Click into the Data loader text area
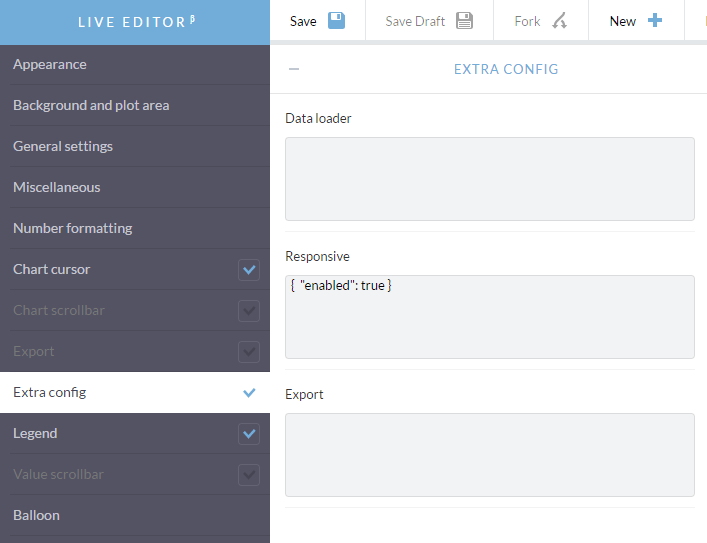 tap(489, 179)
